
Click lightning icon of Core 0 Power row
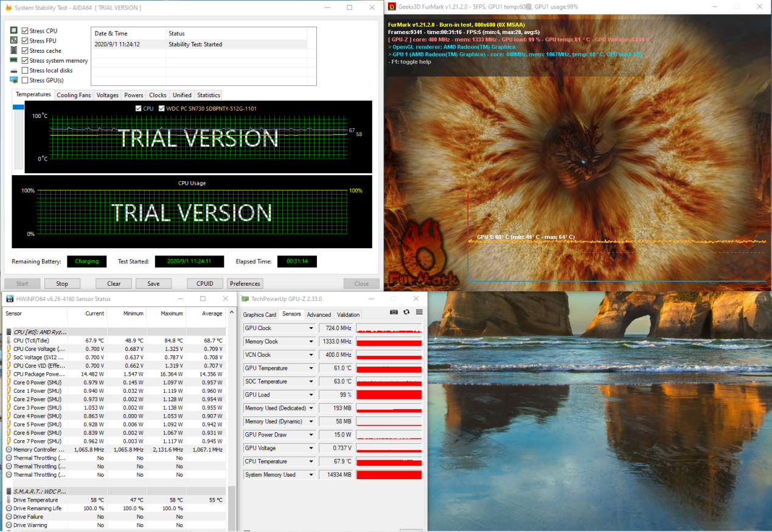(9, 382)
